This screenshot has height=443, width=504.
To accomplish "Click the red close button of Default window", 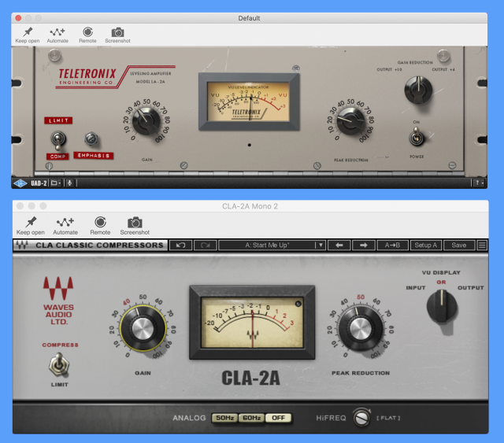I will [x=18, y=18].
